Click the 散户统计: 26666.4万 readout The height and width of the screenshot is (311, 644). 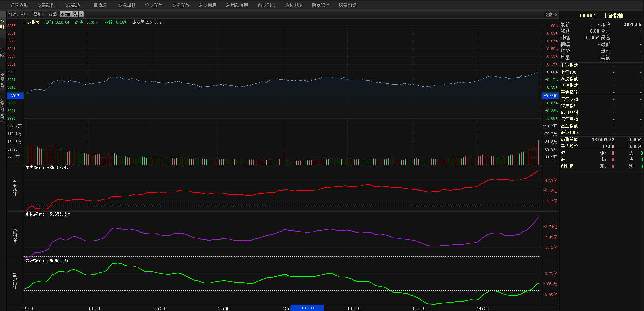pos(47,260)
